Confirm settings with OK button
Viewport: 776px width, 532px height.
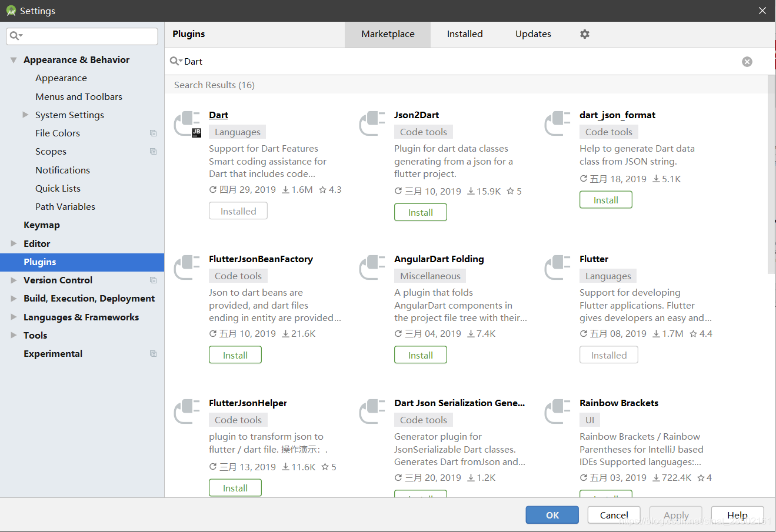(552, 515)
